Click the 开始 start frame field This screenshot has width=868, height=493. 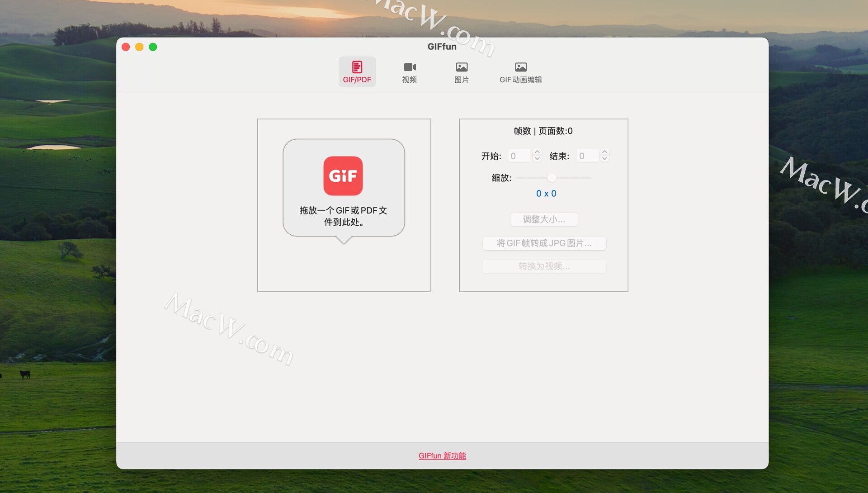click(x=519, y=156)
